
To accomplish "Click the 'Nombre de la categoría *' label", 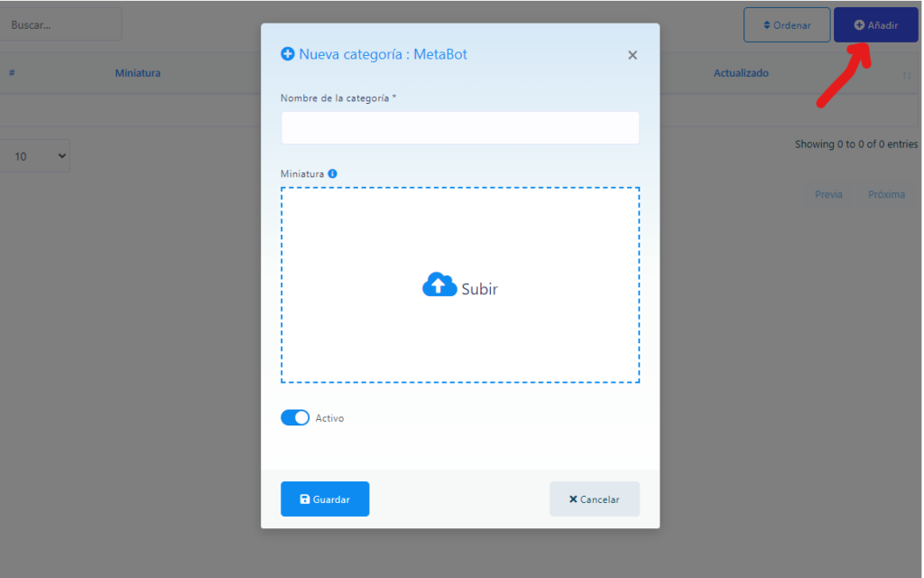I will pos(338,98).
